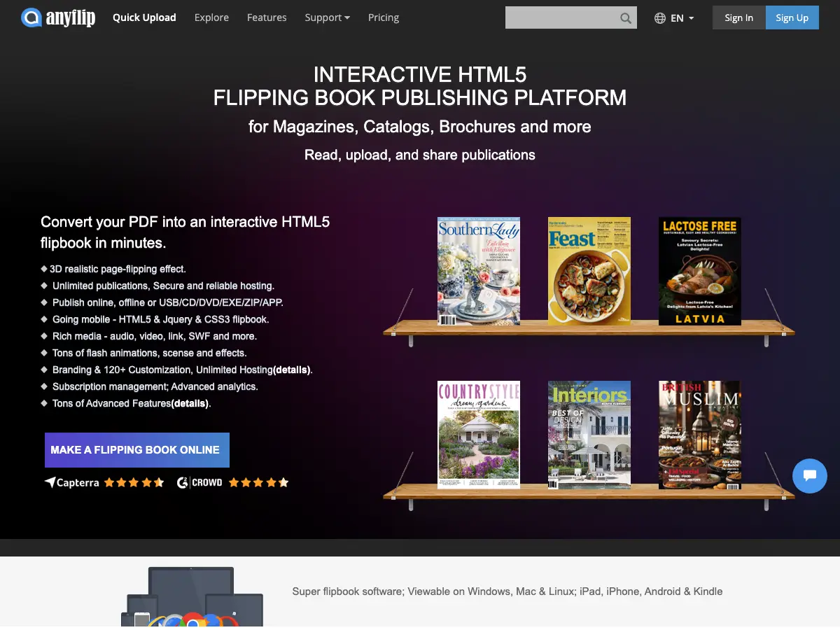Click the Sign In button
The height and width of the screenshot is (630, 840).
(x=739, y=17)
